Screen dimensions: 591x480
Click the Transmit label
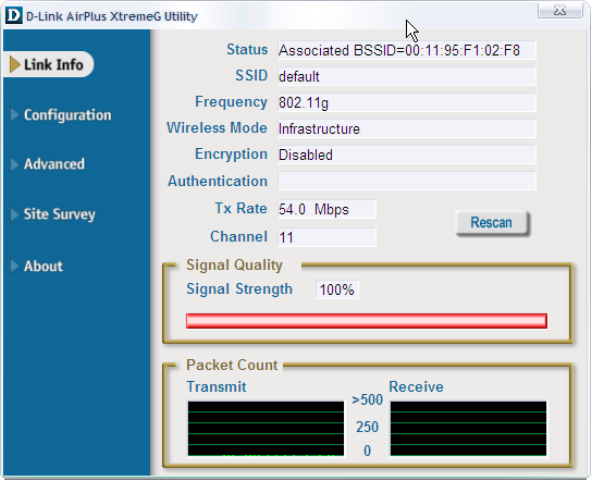[x=216, y=387]
